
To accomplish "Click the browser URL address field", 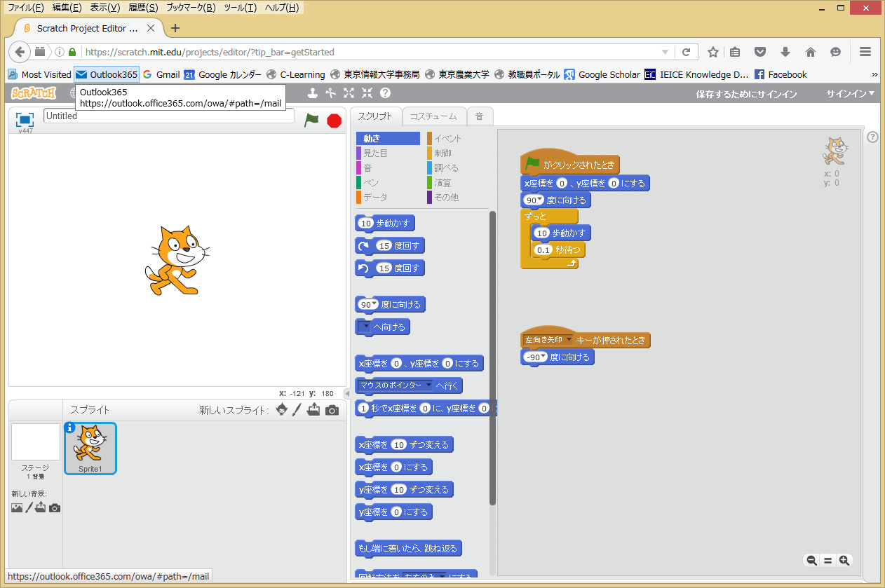I will (x=372, y=52).
